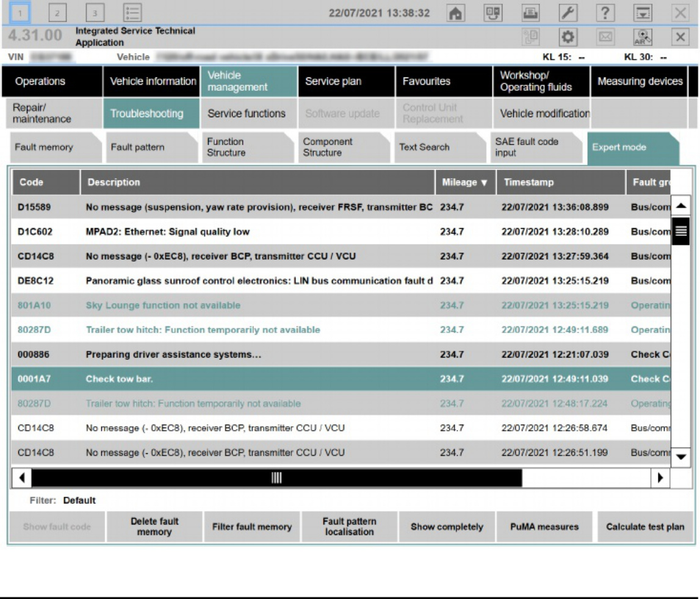
Task: Open the settings gear icon
Action: coord(568,37)
